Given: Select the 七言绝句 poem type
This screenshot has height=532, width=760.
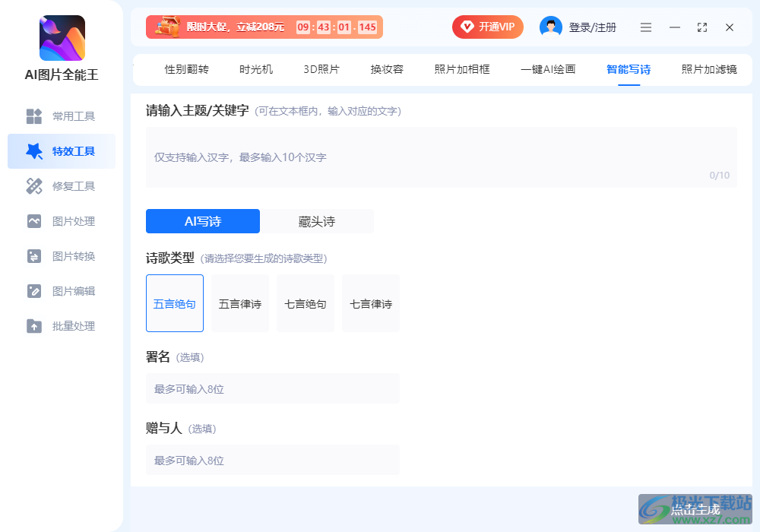Looking at the screenshot, I should point(305,303).
